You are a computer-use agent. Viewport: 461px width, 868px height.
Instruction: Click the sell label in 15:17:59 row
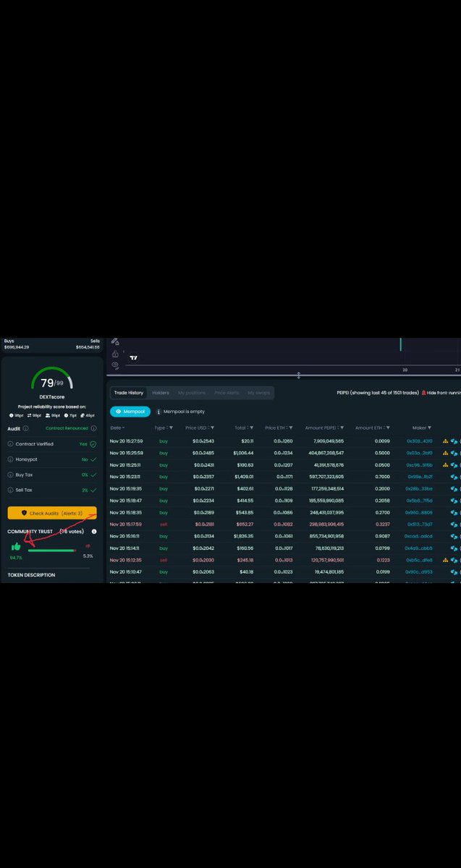click(x=164, y=524)
